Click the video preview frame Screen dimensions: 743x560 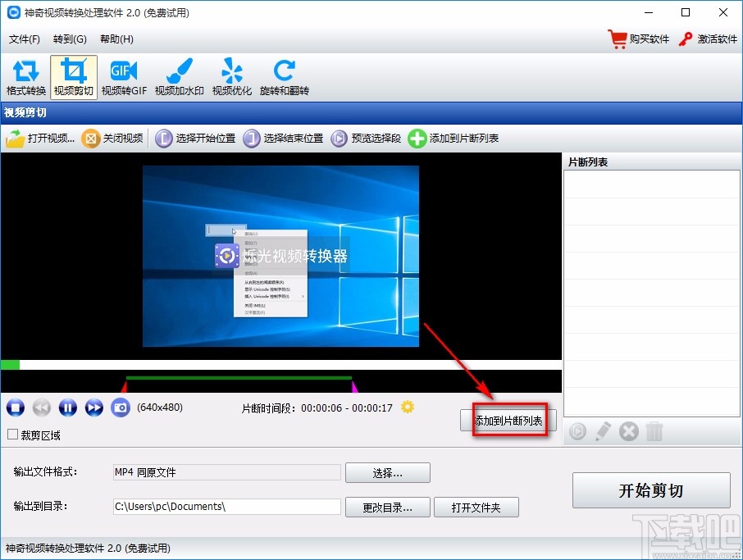tap(281, 256)
